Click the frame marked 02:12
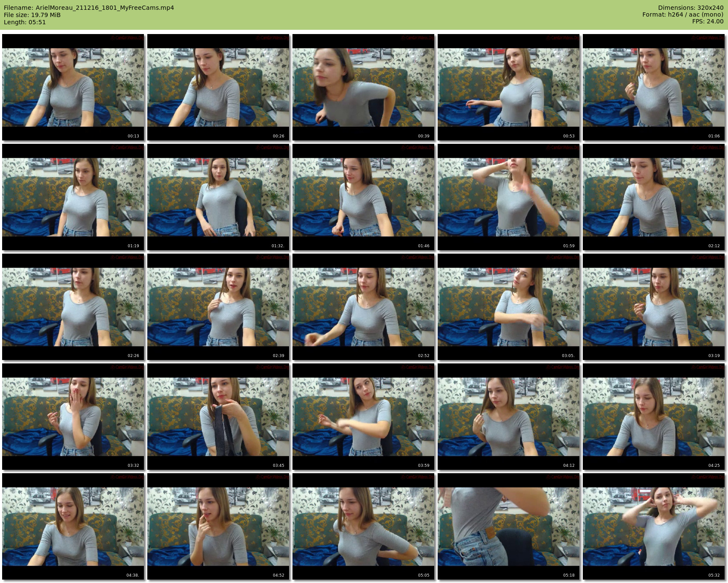728x583 pixels. coord(653,197)
